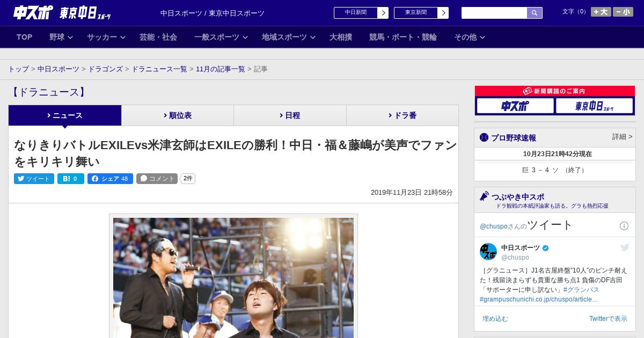Open the 芸能・社会 menu item
The image size is (644, 338).
[158, 37]
